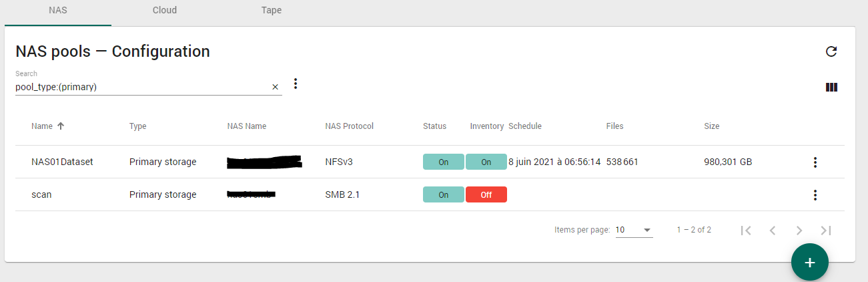Sort table by Size column

click(x=711, y=126)
